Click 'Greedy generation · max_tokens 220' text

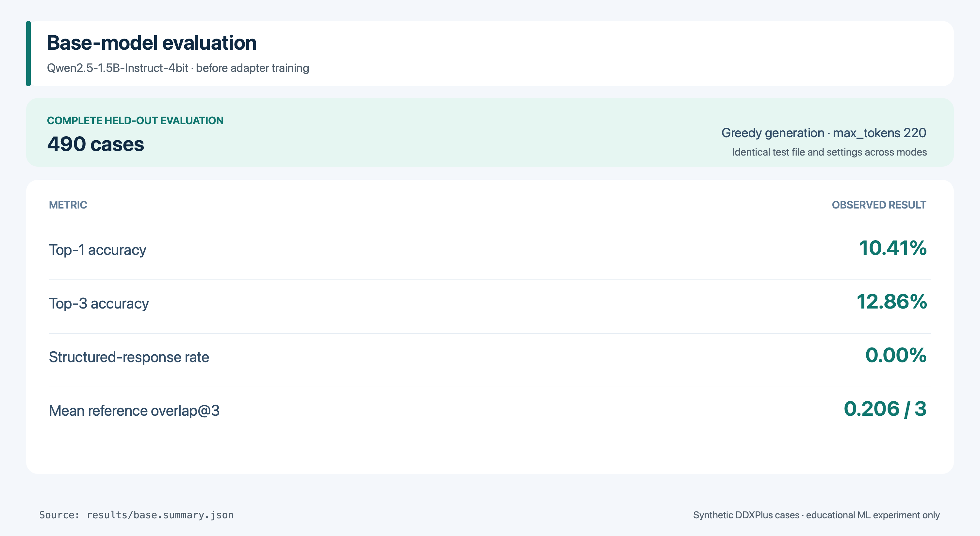(x=824, y=133)
